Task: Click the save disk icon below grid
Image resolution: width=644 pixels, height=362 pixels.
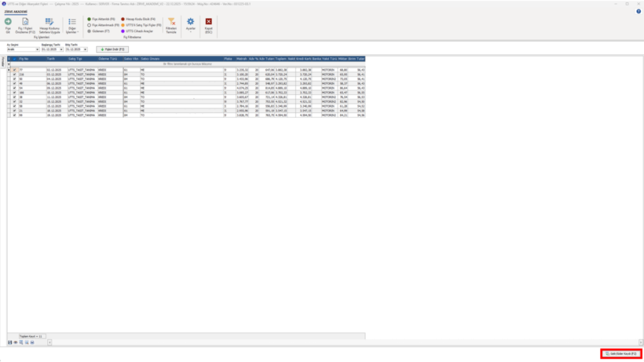Action: coord(10,343)
